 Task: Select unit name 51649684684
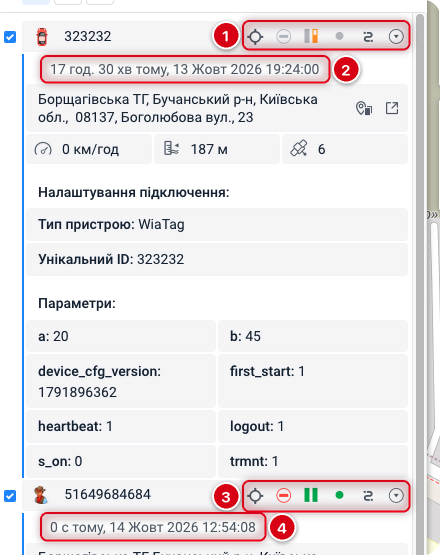(108, 494)
